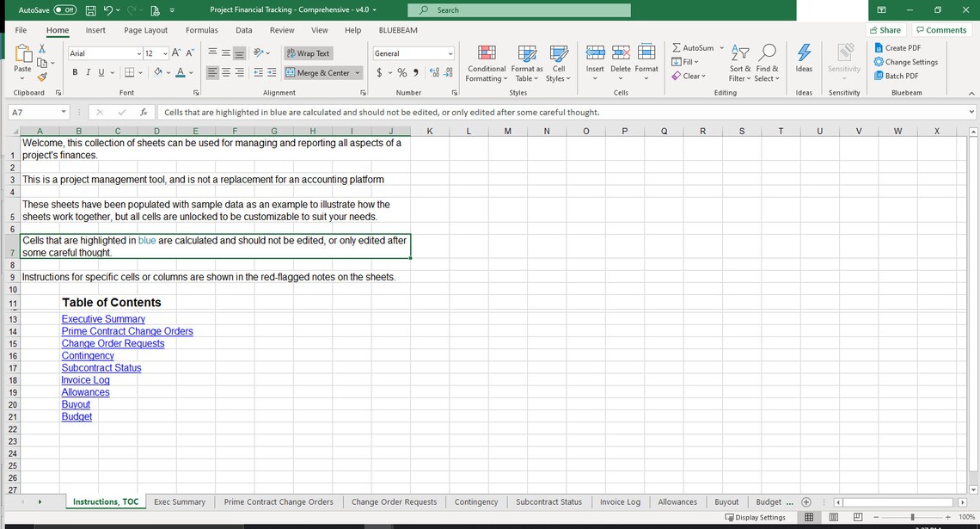This screenshot has height=529, width=980.
Task: Apply the Percent Style number format
Action: pyautogui.click(x=401, y=73)
